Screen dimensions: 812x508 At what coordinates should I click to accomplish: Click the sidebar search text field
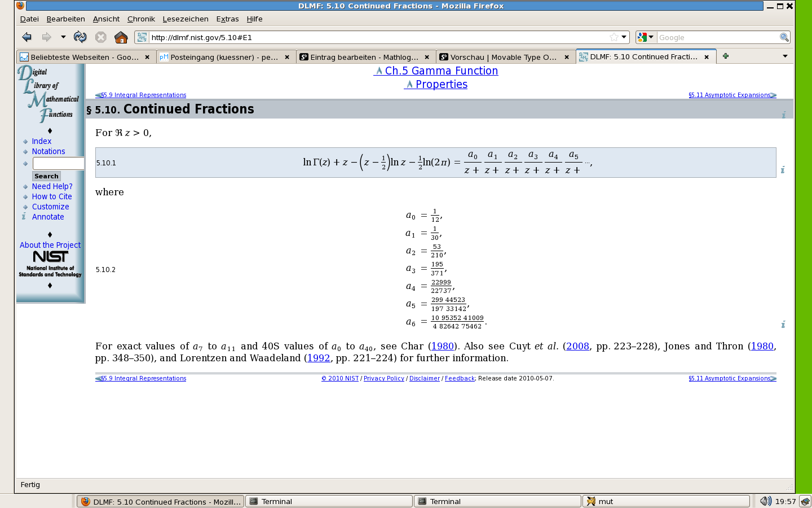[58, 163]
